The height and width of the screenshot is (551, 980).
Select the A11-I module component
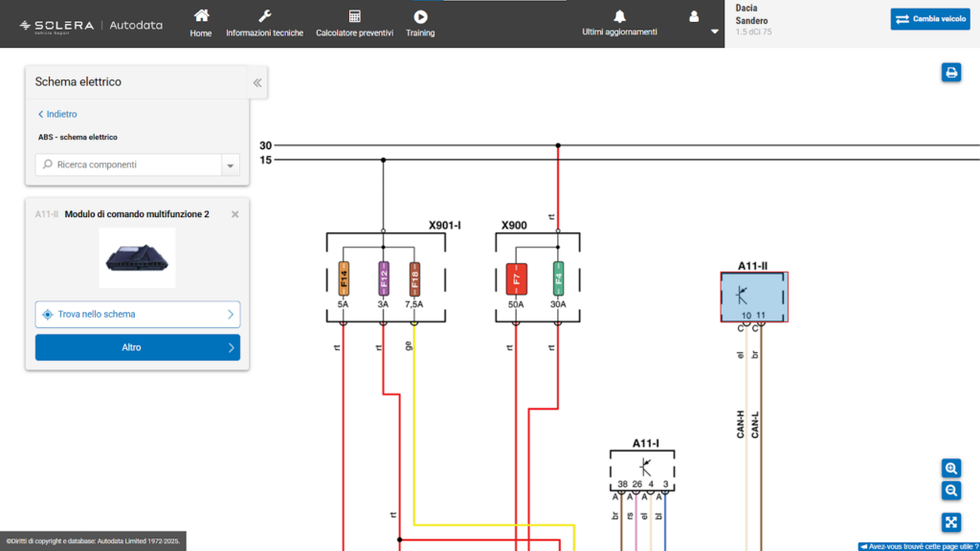point(642,471)
